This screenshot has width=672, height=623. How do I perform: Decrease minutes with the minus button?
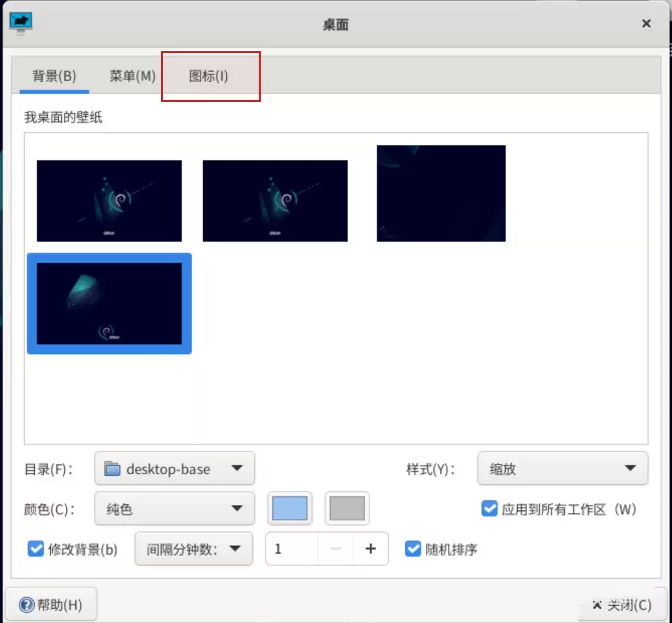[335, 549]
